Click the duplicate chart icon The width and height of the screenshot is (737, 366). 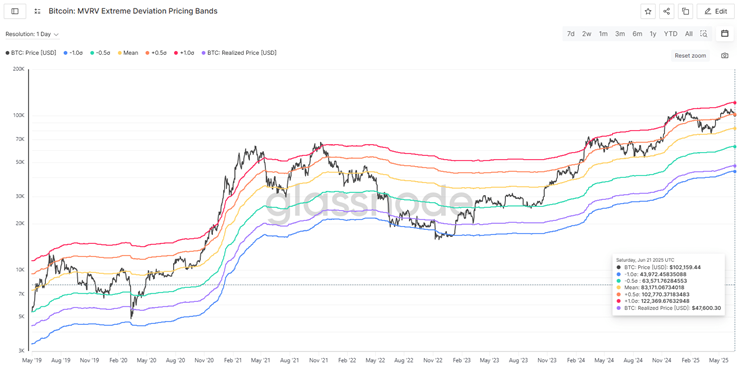tap(685, 11)
